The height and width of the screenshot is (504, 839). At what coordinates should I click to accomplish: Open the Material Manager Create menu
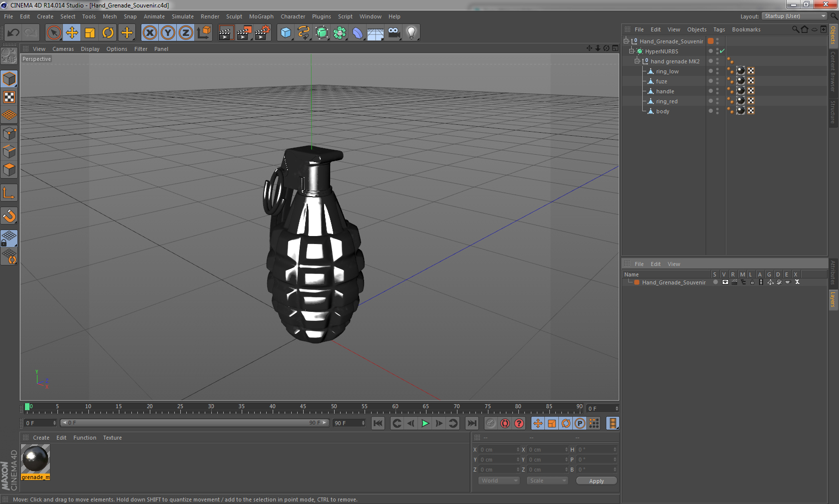[x=41, y=438]
